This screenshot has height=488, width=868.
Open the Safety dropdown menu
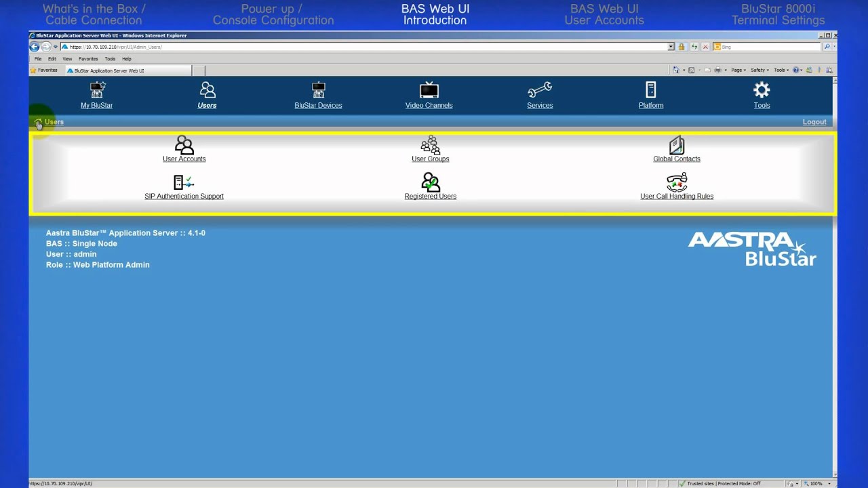pyautogui.click(x=759, y=70)
